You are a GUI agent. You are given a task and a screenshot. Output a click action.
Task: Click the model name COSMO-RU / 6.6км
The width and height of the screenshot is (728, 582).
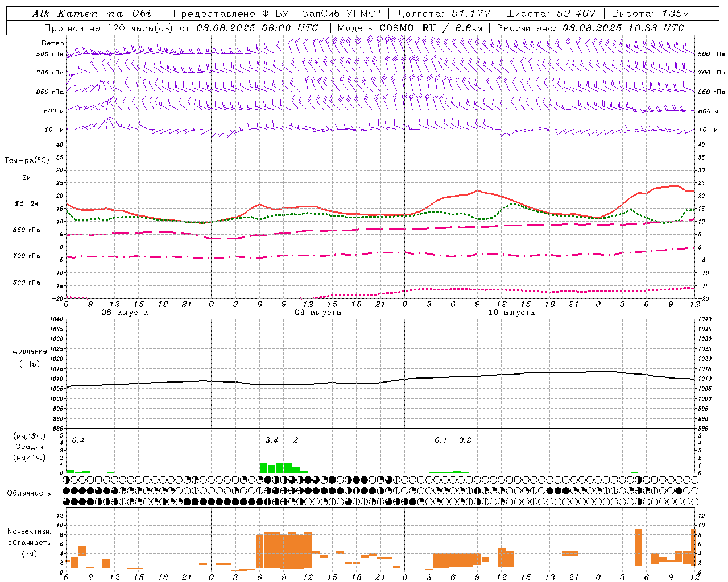click(431, 28)
